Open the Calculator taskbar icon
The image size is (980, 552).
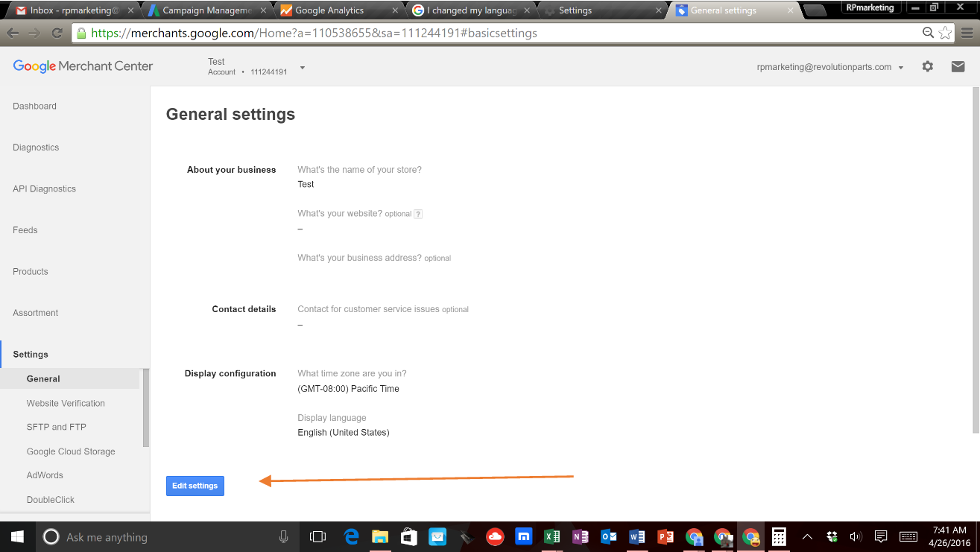pyautogui.click(x=779, y=536)
